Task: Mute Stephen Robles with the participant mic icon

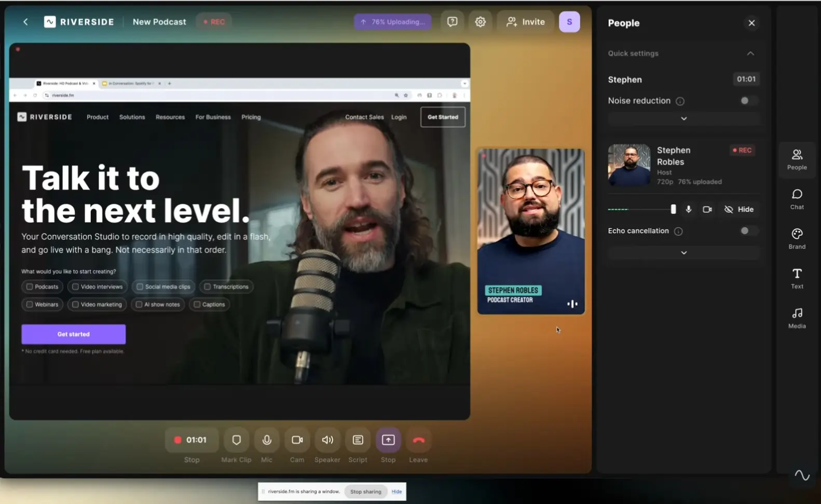Action: pos(689,209)
